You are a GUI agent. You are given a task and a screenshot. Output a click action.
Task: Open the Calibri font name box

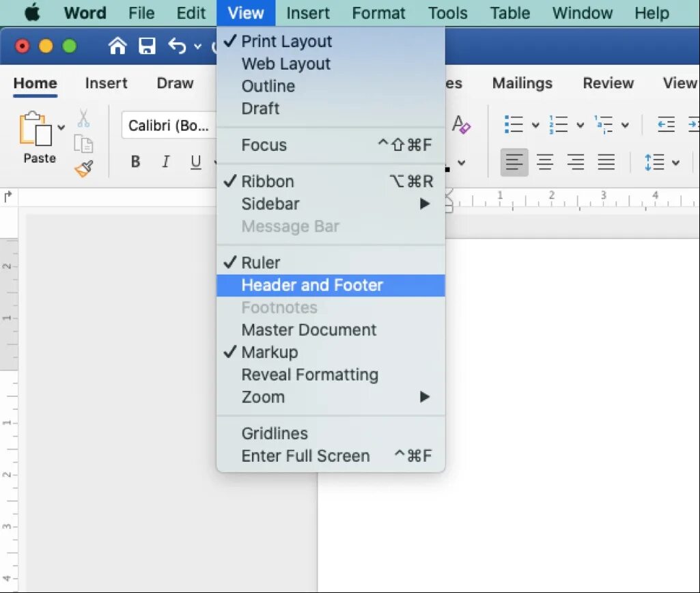[169, 126]
